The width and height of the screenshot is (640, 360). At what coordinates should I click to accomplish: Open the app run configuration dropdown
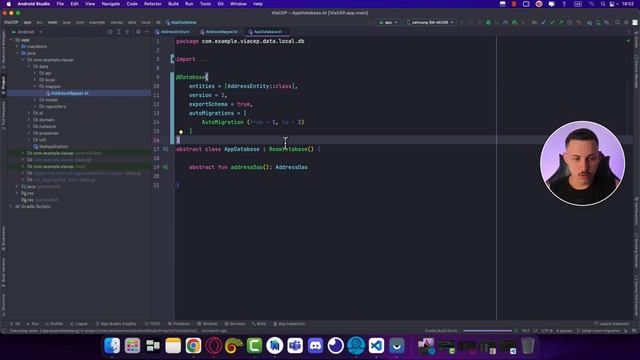click(x=389, y=22)
